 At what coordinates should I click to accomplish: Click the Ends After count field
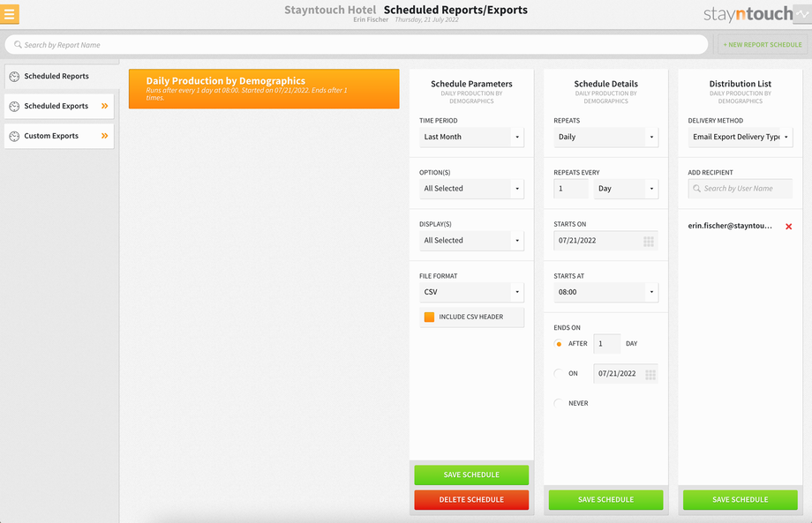coord(607,344)
